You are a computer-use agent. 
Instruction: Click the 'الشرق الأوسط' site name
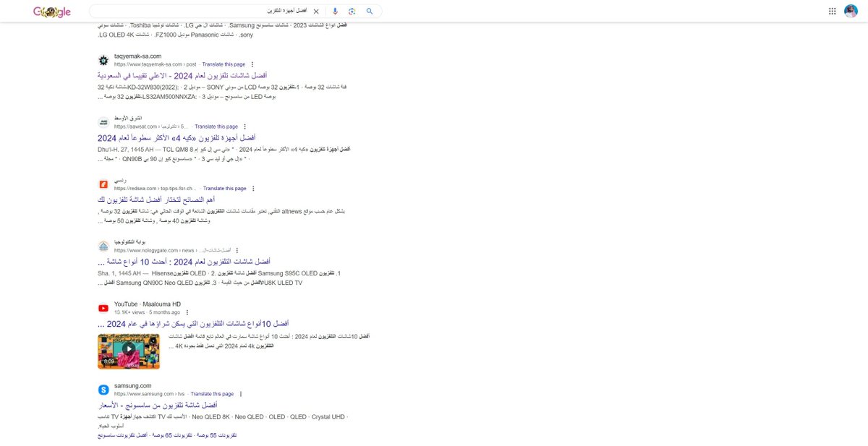pyautogui.click(x=128, y=118)
